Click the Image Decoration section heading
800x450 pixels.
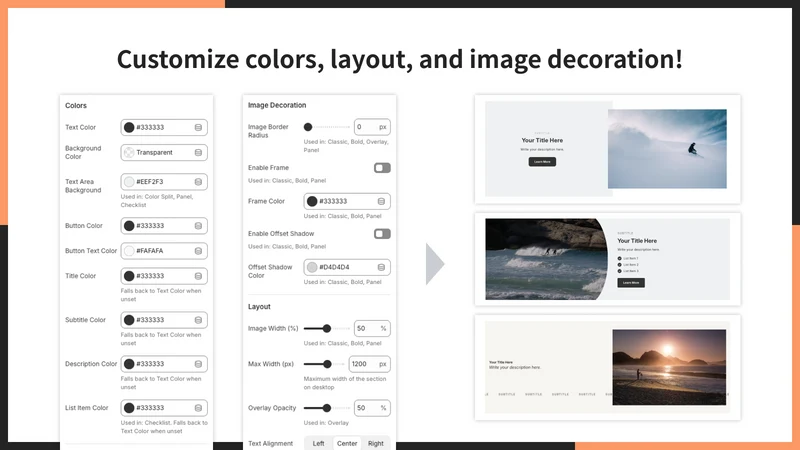(277, 105)
